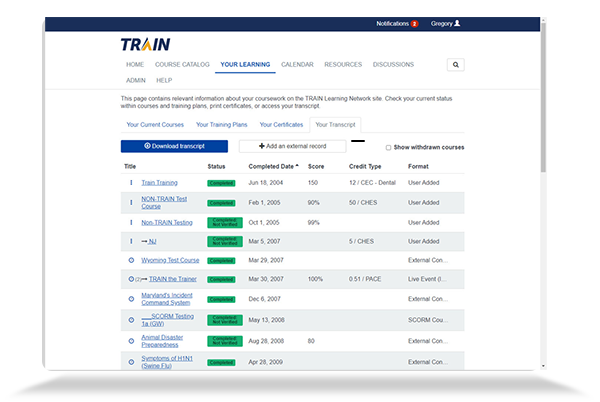Open the COURSE CATALOG menu
Screen dimensions: 600x402
click(182, 64)
